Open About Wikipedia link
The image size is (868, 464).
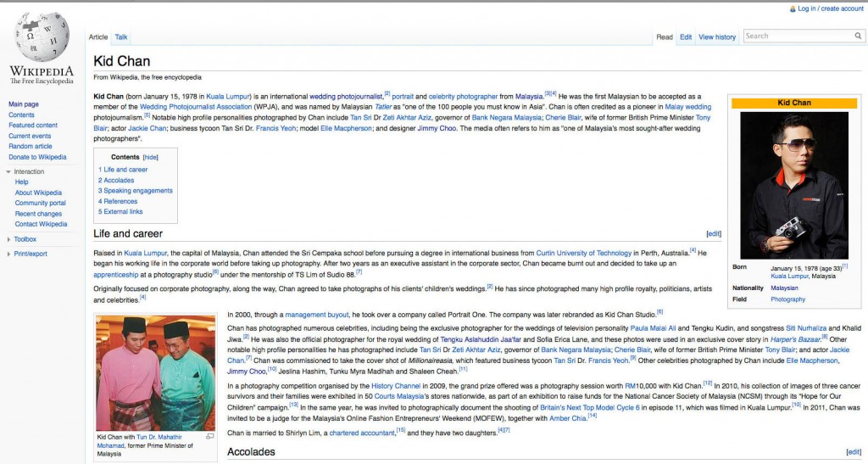pos(38,193)
